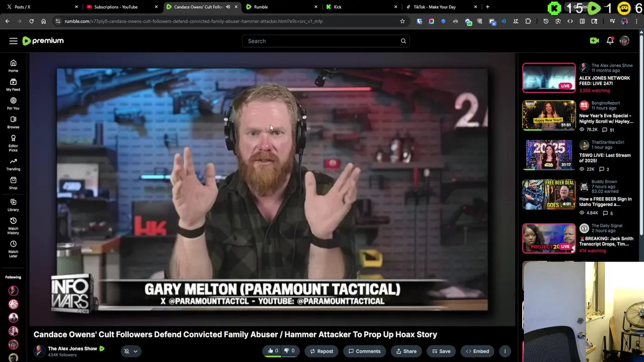Viewport: 644px width, 362px height.
Task: Open Jack Smith Transcript Drops live thumbnail
Action: point(549,238)
